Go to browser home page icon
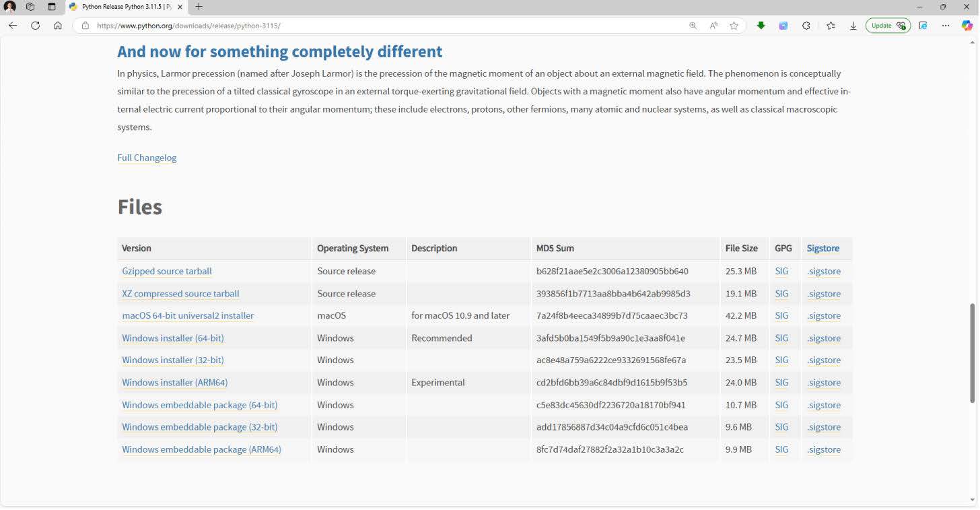 (x=58, y=26)
